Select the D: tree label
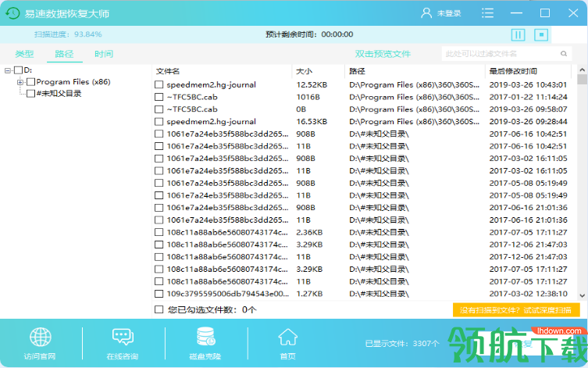Image resolution: width=588 pixels, height=368 pixels. click(28, 70)
